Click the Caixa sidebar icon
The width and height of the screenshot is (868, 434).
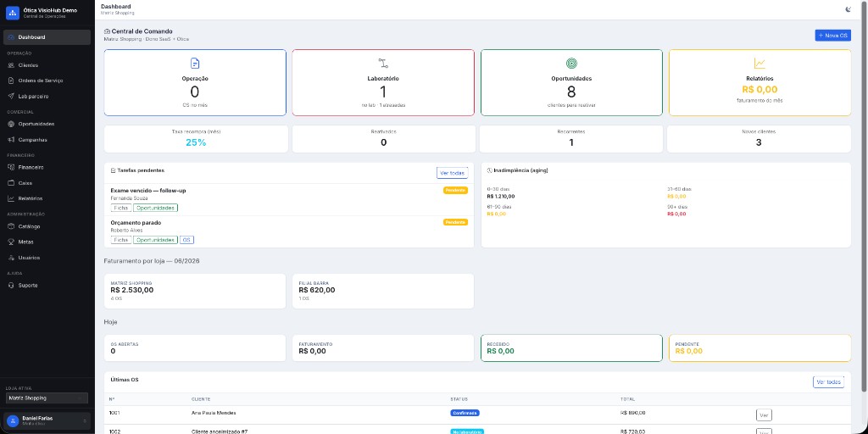11,183
